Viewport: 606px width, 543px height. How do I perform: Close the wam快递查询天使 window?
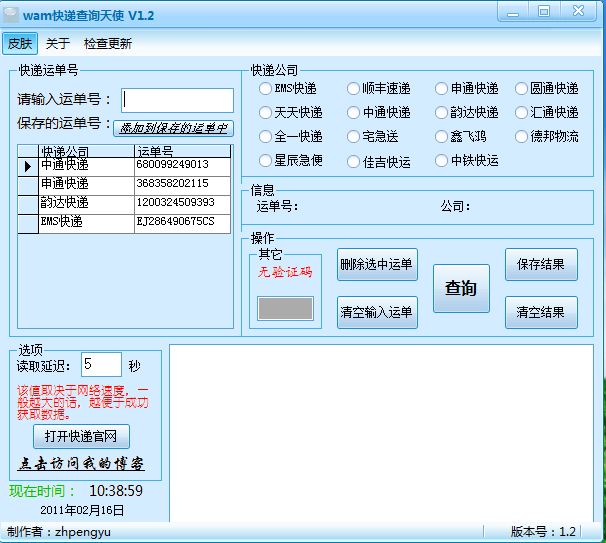578,12
